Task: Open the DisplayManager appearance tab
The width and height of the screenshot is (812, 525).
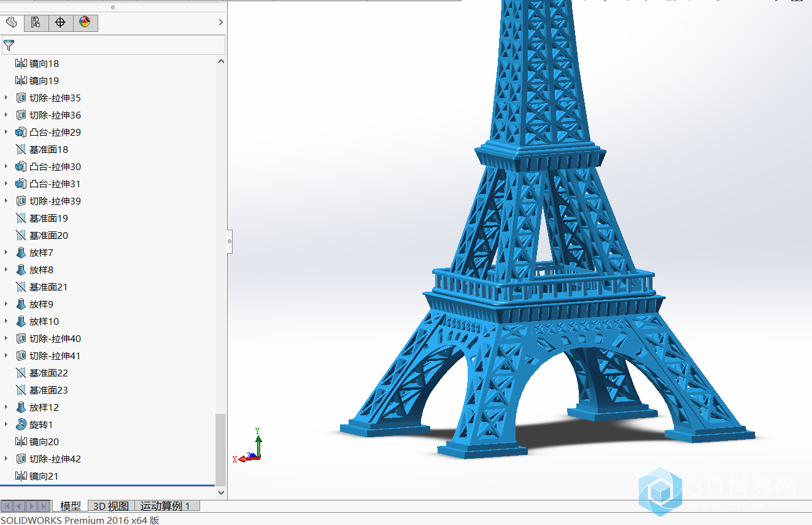Action: pyautogui.click(x=85, y=23)
